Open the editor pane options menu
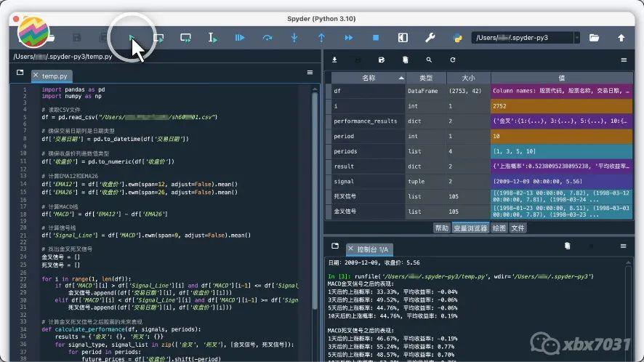 (310, 73)
